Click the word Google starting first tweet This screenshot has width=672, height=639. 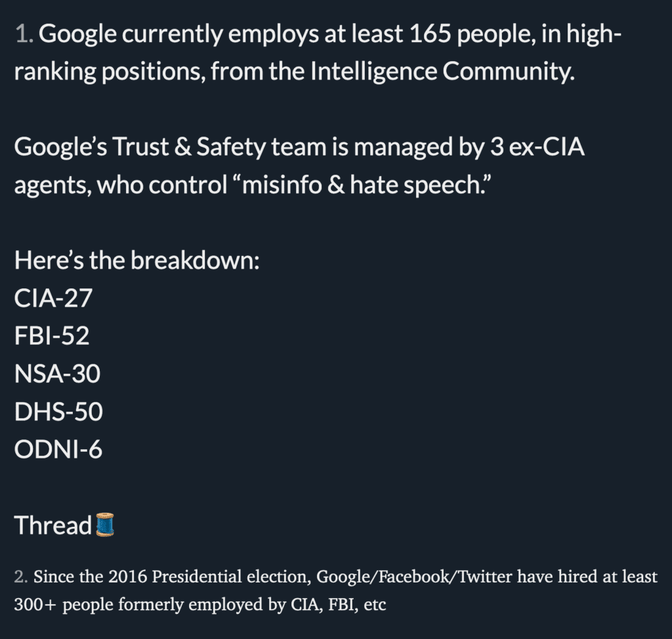pyautogui.click(x=78, y=34)
